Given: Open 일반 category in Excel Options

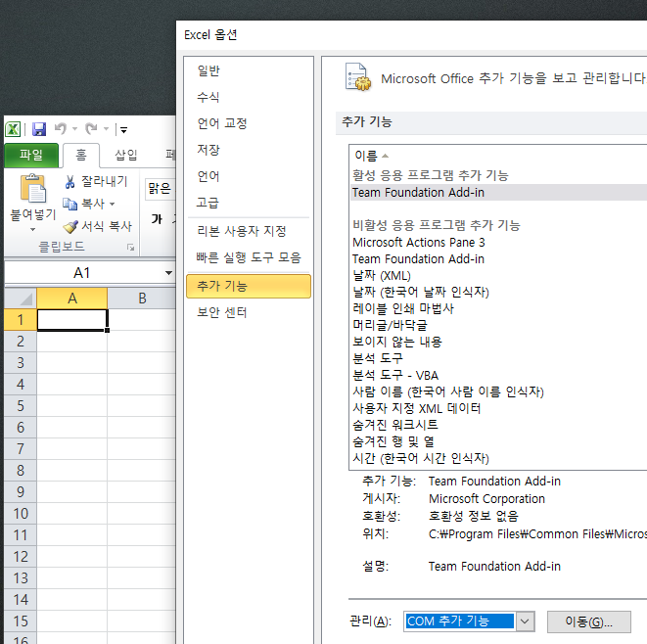Looking at the screenshot, I should 249,70.
